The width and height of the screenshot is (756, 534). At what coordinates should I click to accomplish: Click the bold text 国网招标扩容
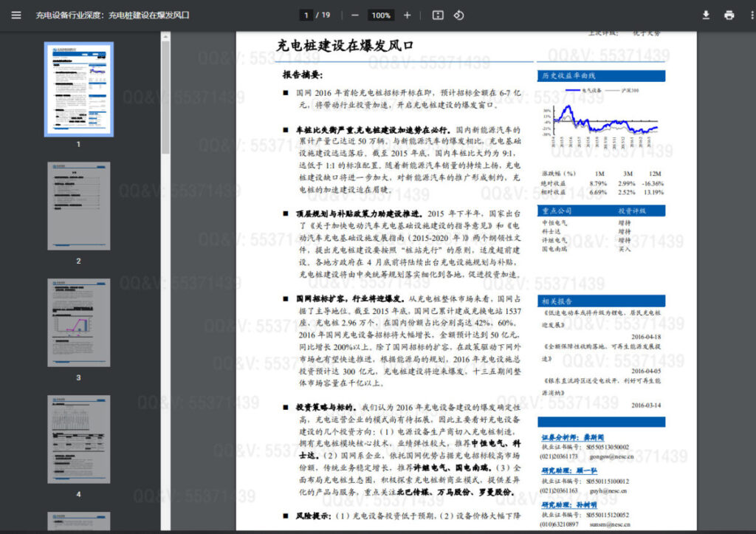tap(319, 298)
